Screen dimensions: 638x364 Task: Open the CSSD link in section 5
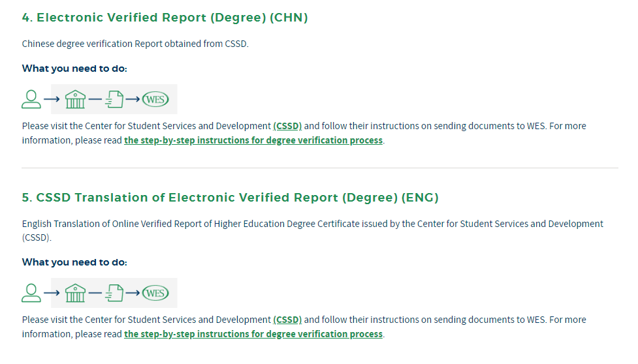(287, 320)
